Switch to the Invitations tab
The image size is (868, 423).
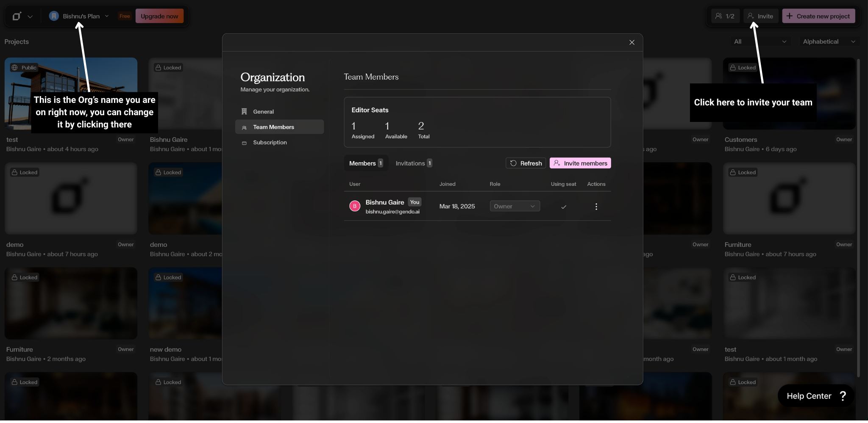413,163
